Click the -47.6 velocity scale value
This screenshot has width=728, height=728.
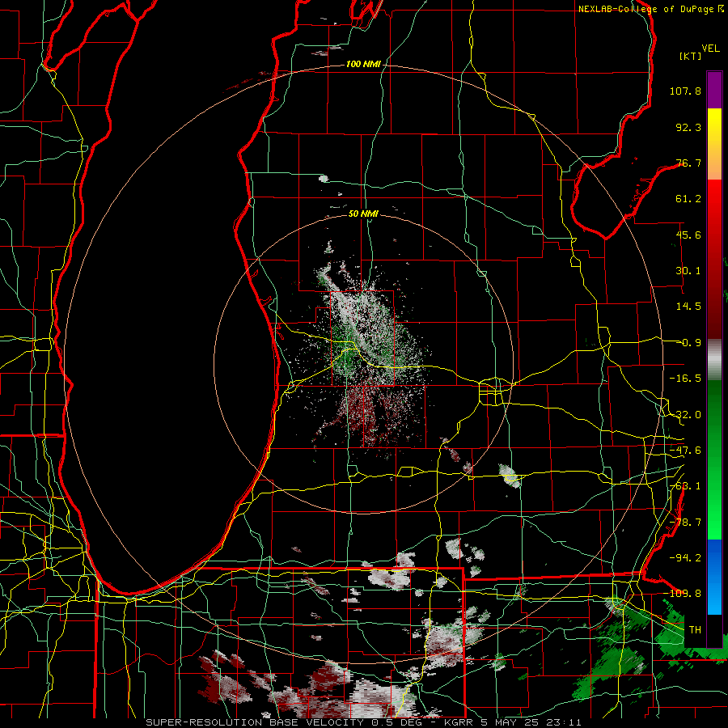pyautogui.click(x=685, y=451)
